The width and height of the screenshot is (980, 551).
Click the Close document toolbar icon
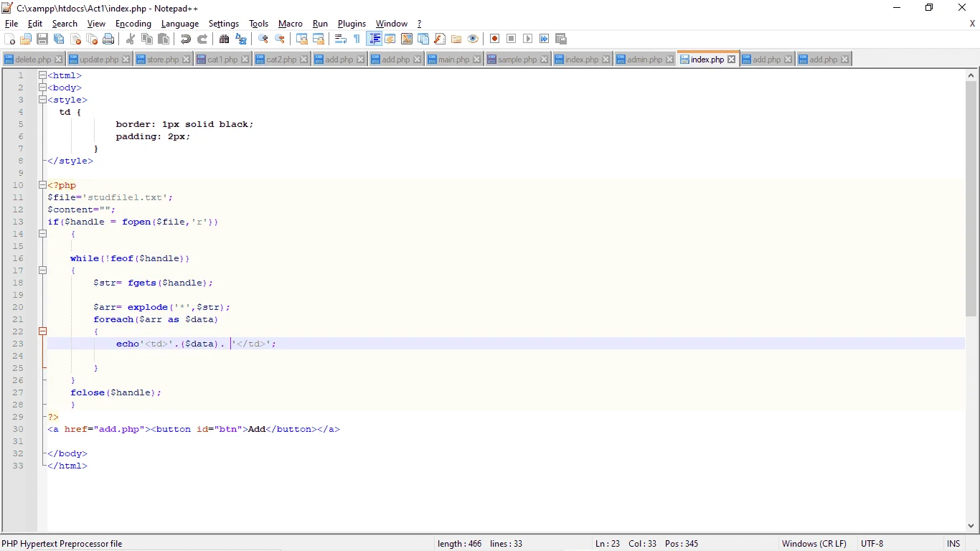click(75, 39)
